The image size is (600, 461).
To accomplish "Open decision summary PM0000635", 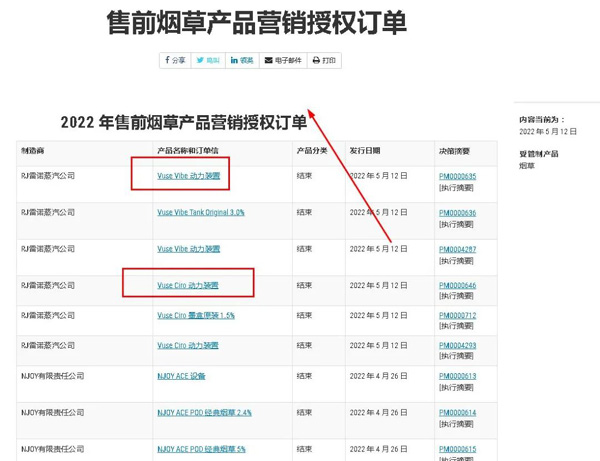I will [x=458, y=176].
